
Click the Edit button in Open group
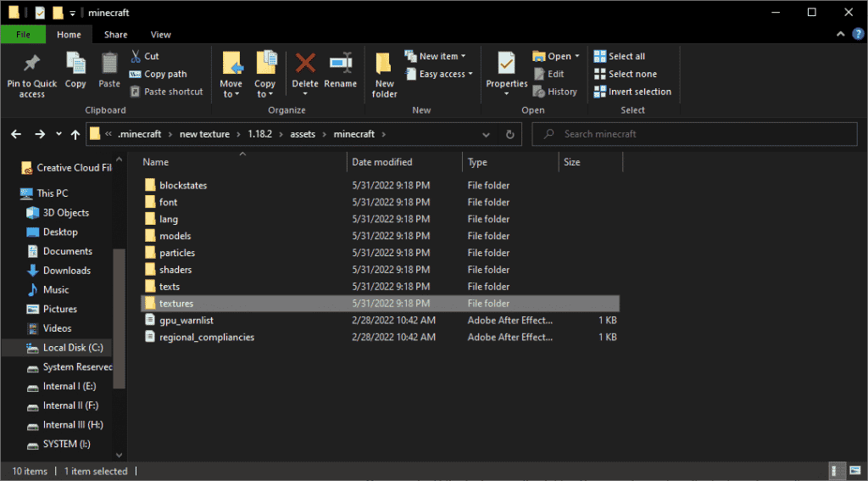click(x=549, y=74)
